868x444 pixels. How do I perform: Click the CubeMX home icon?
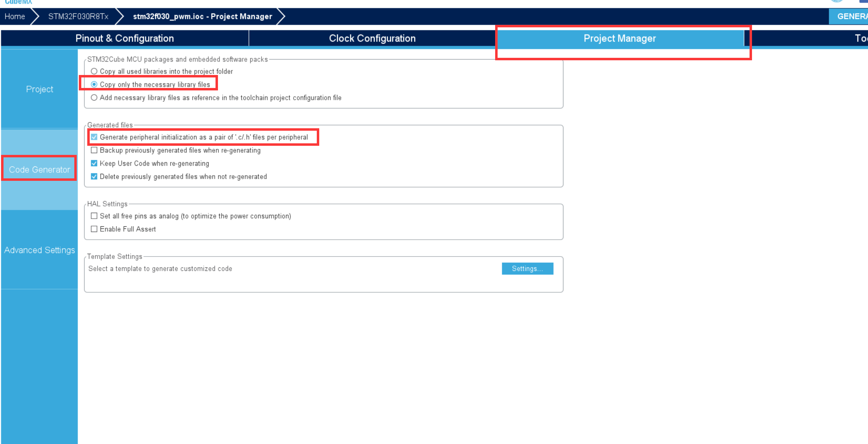tap(17, 4)
